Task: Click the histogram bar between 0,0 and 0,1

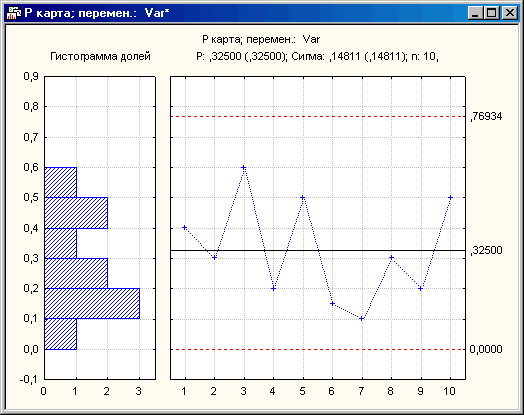Action: (61, 334)
